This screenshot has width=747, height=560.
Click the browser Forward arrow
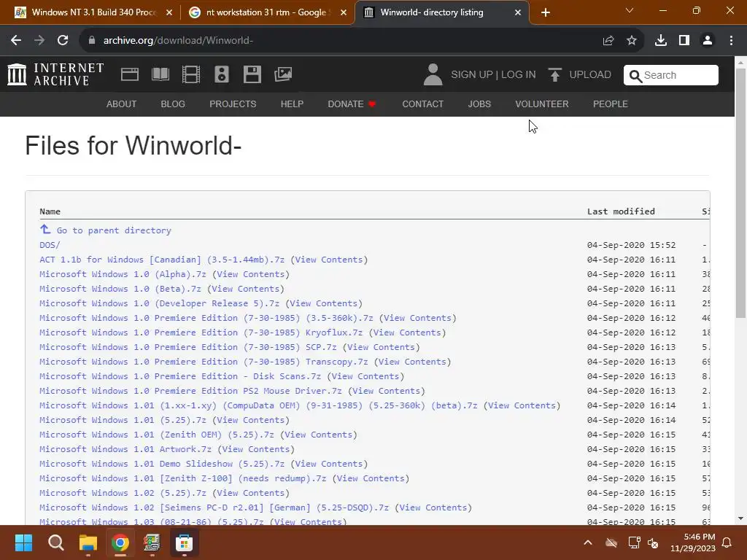click(39, 41)
